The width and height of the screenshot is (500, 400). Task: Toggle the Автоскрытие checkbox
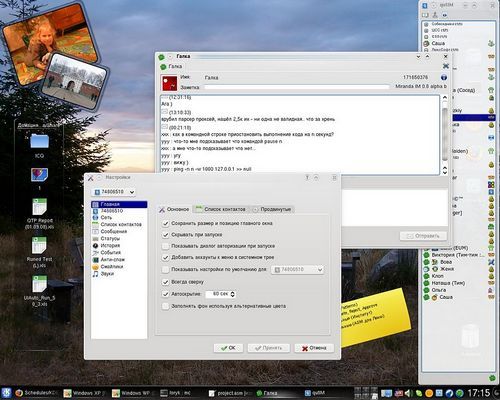point(166,294)
